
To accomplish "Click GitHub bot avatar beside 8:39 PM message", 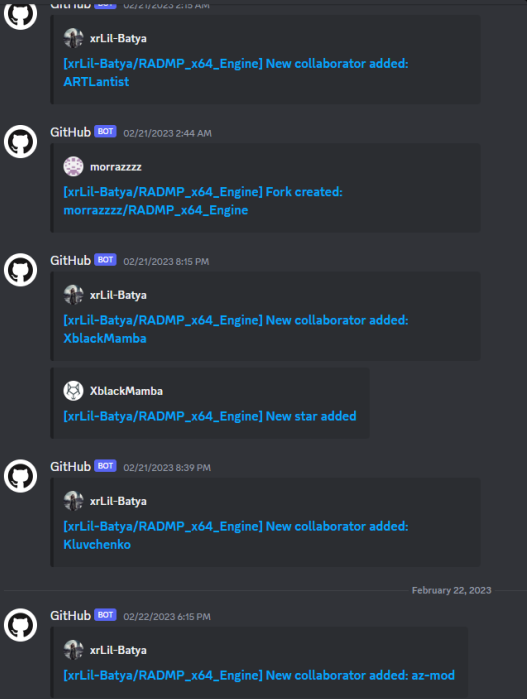I will point(21,476).
